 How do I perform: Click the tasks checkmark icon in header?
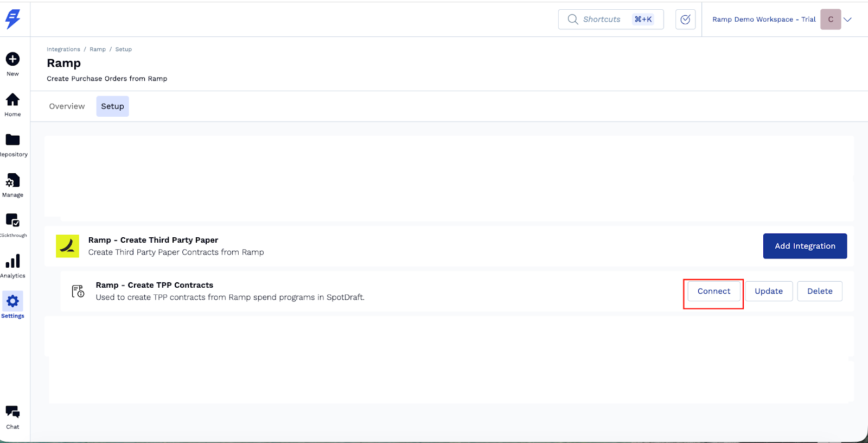tap(686, 20)
